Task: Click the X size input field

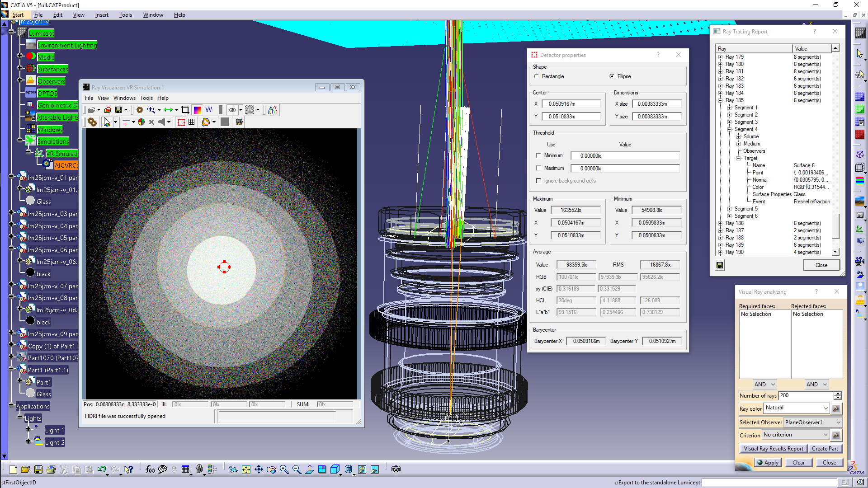Action: point(656,104)
